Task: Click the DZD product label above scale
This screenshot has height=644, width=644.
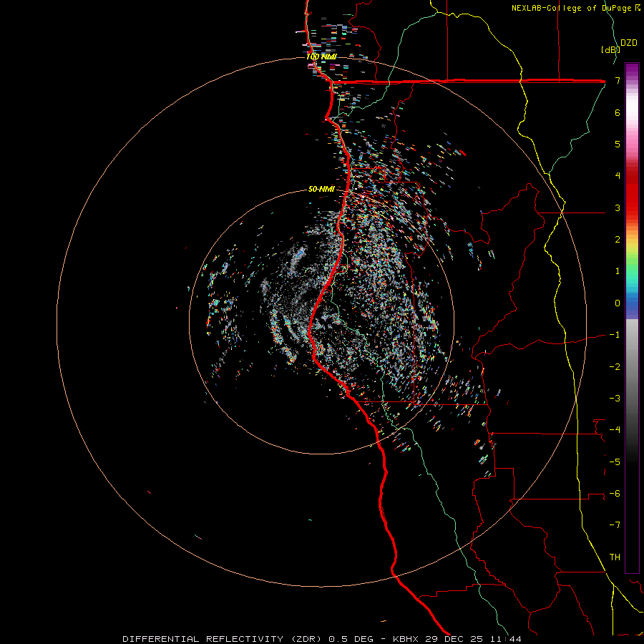Action: click(629, 43)
